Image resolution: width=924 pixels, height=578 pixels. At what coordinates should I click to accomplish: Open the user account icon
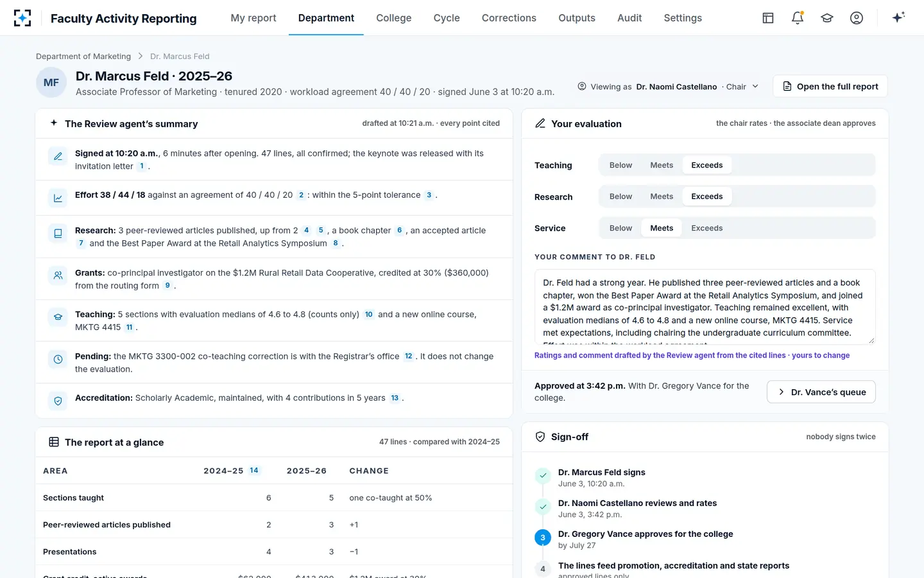coord(857,18)
